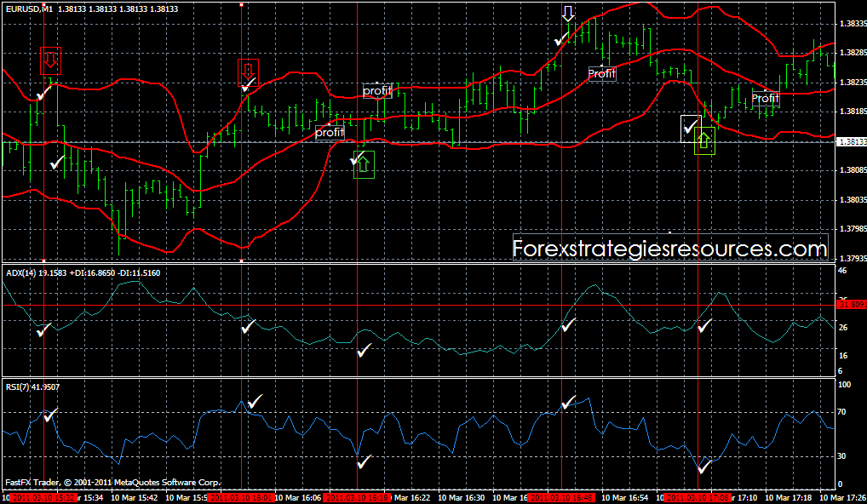The image size is (867, 504).
Task: Click the RSI scale value 30
Action: point(842,456)
